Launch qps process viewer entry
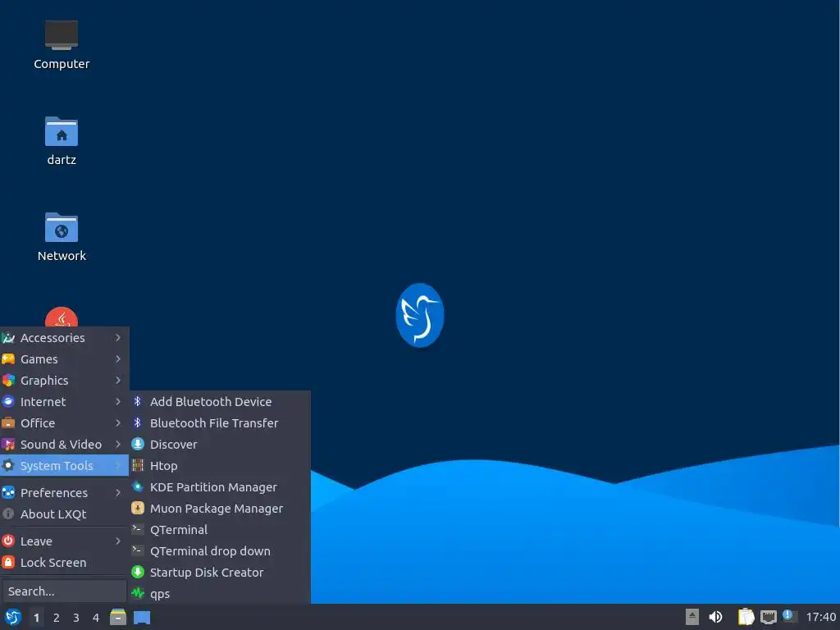Image resolution: width=840 pixels, height=630 pixels. pyautogui.click(x=220, y=594)
